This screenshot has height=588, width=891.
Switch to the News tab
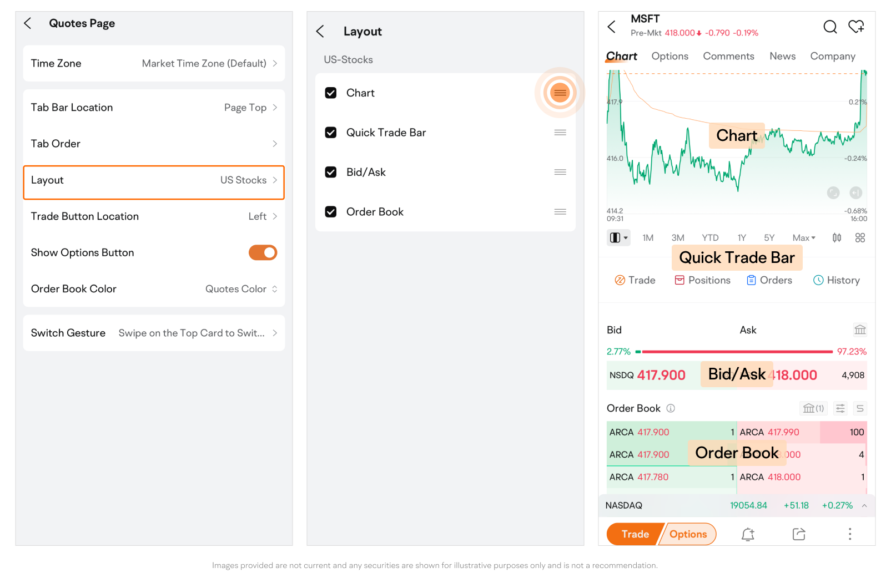point(782,56)
